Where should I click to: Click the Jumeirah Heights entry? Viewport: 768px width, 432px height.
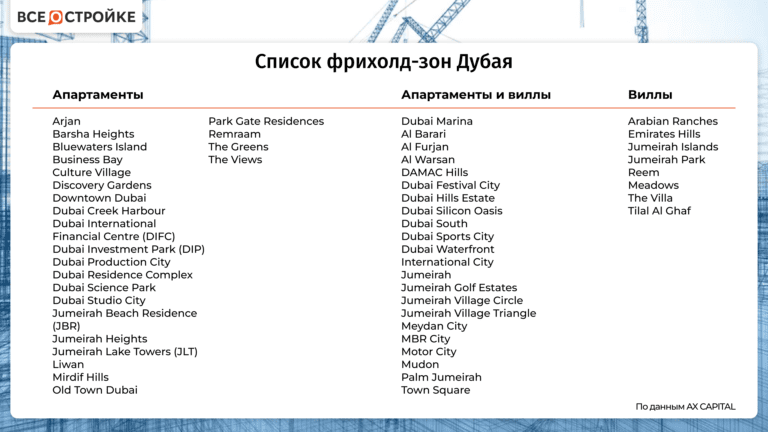click(x=100, y=339)
